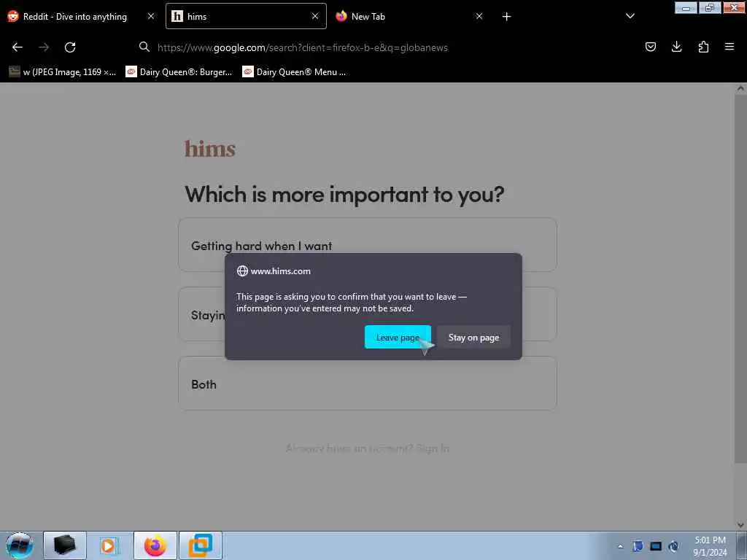Show hidden system tray icons
Viewport: 747px width, 560px height.
coord(620,546)
